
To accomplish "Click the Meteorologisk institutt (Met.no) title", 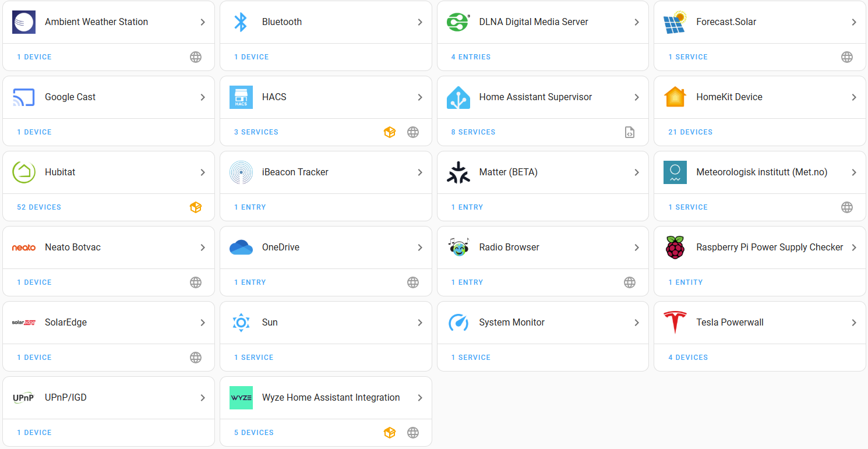I will (x=762, y=172).
